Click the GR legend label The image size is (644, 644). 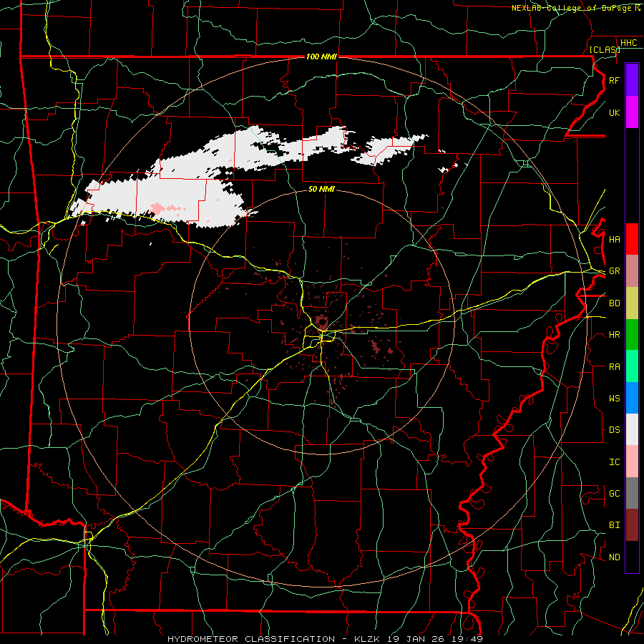tap(614, 271)
